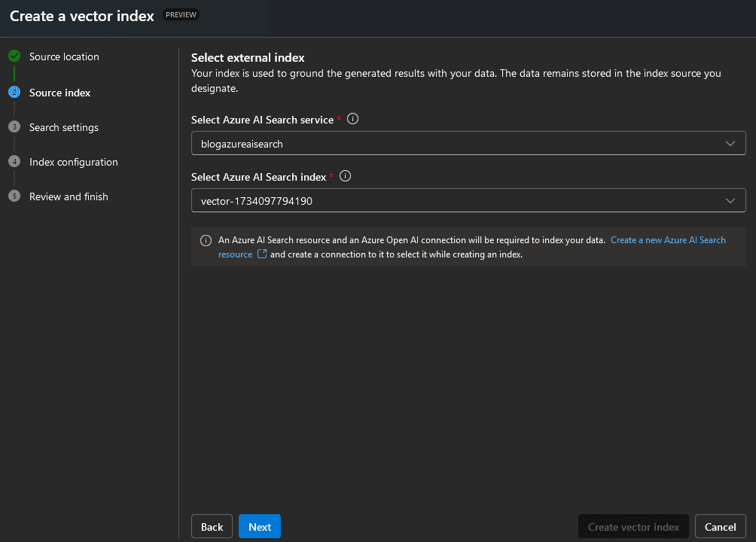The image size is (756, 542).
Task: Click the step 2 circle for Source index
Action: (13, 92)
